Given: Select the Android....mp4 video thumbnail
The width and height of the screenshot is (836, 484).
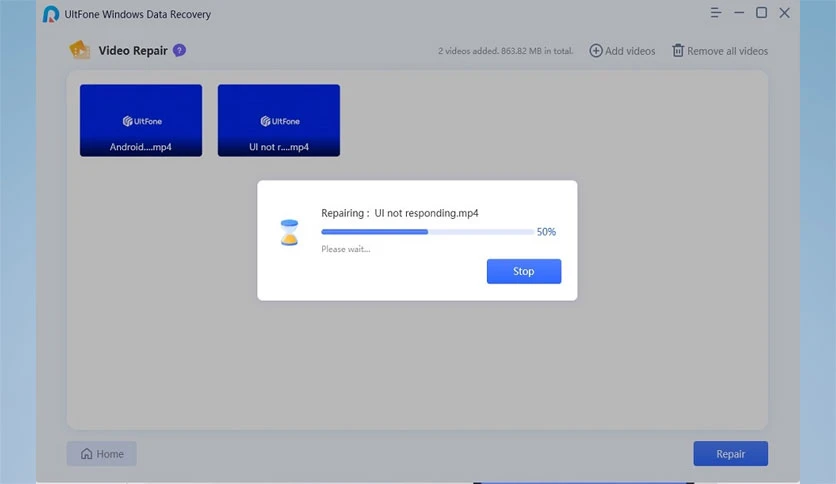Looking at the screenshot, I should (141, 120).
